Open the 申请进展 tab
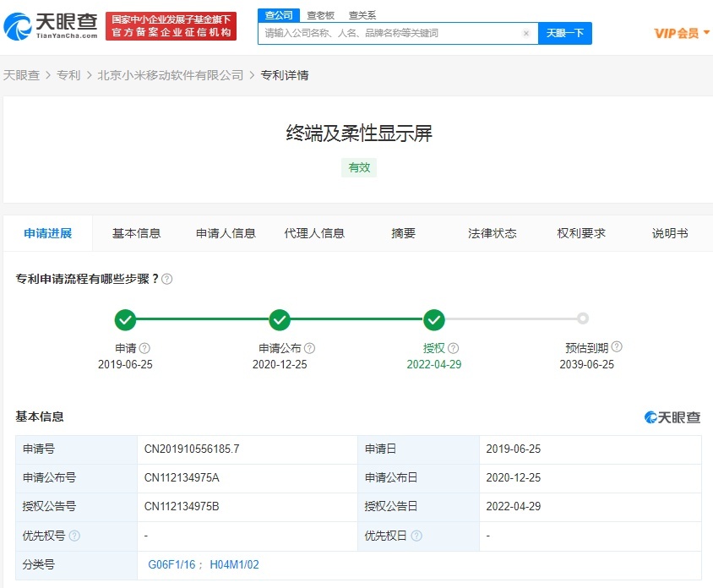The image size is (713, 588). coord(48,233)
